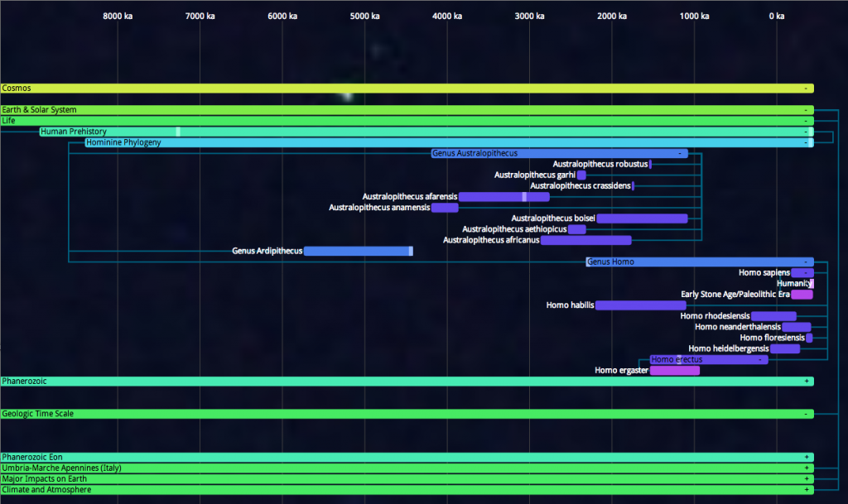Select the Australopithecus aethiopicus bar
This screenshot has width=848, height=504.
577,229
